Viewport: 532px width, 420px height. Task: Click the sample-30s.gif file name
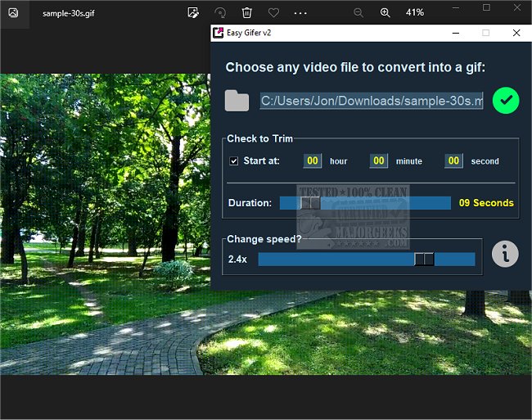(69, 13)
